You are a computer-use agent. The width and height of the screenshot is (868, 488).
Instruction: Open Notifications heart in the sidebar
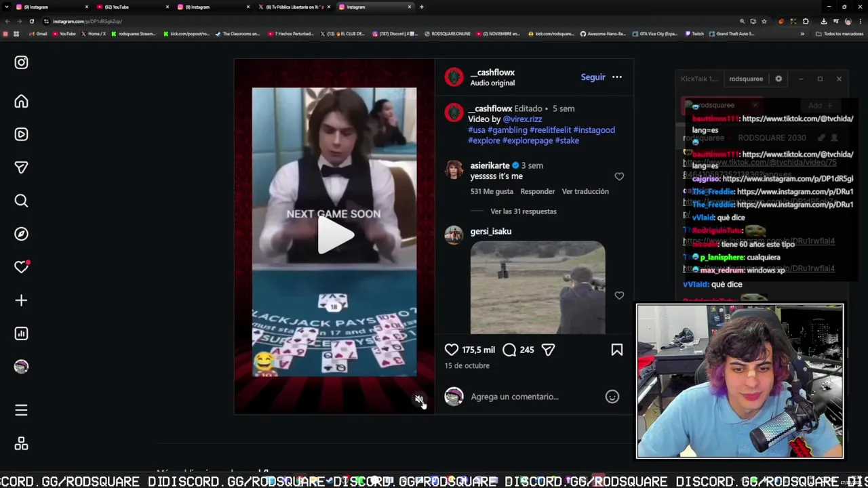21,267
